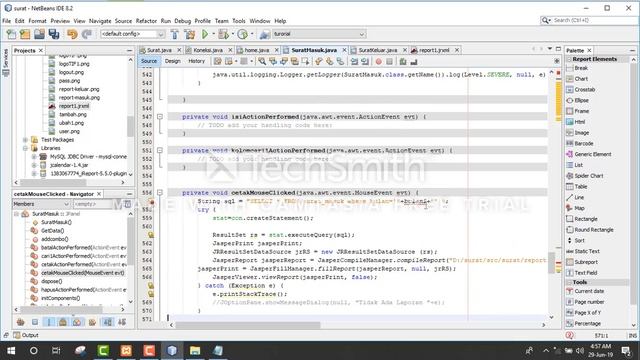Open the Refactor menu

pos(146,21)
